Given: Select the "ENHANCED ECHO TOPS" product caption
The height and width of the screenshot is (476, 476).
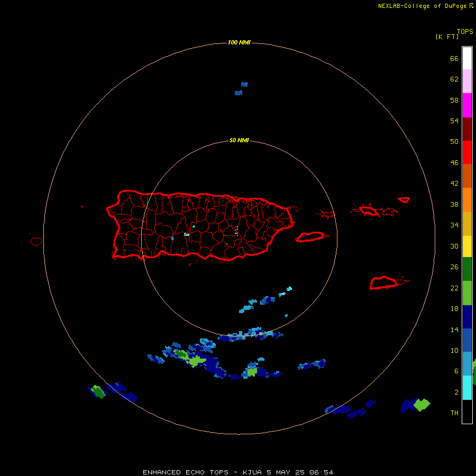Looking at the screenshot, I should [x=186, y=472].
